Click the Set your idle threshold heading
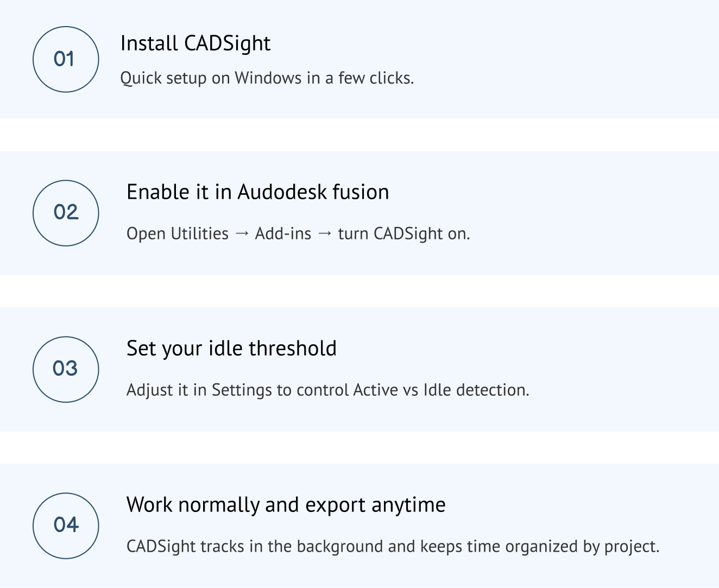The width and height of the screenshot is (719, 588). pyautogui.click(x=231, y=349)
